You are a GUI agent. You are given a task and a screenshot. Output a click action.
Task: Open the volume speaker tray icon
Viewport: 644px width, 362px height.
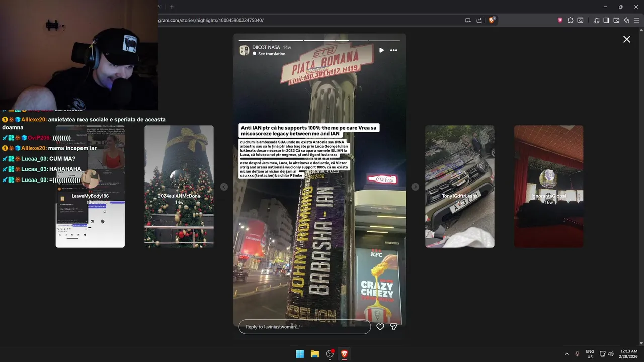point(611,354)
